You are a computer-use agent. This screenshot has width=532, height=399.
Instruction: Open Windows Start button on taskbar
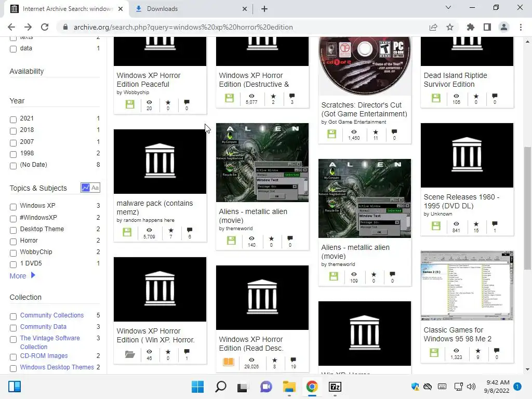point(197,387)
